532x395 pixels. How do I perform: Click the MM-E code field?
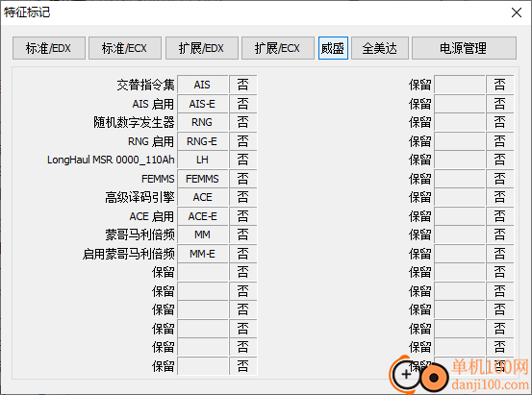[203, 254]
